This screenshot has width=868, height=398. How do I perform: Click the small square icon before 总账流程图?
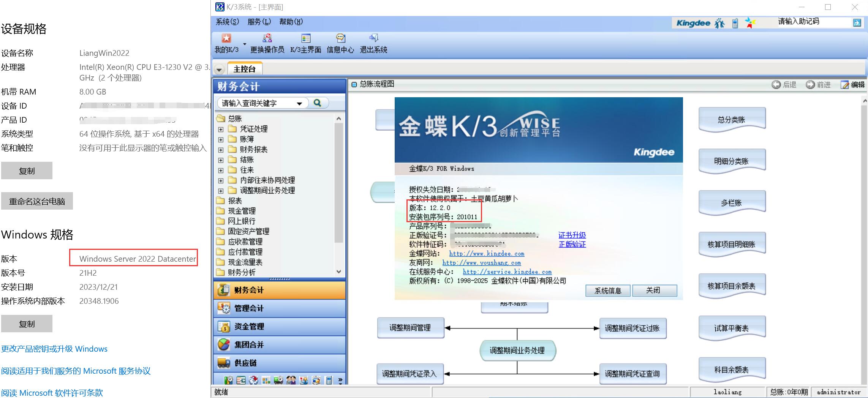(x=354, y=84)
